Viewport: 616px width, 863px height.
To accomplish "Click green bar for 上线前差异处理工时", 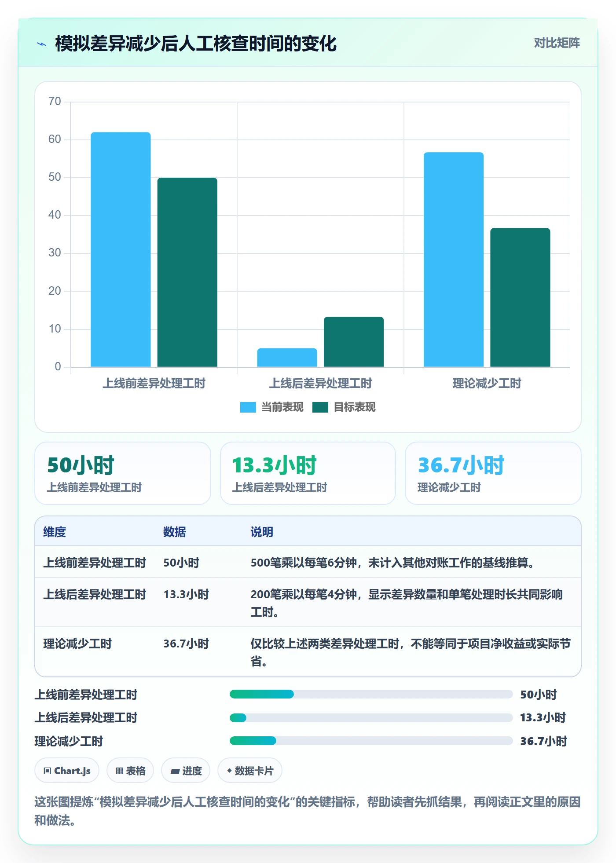I will [187, 272].
